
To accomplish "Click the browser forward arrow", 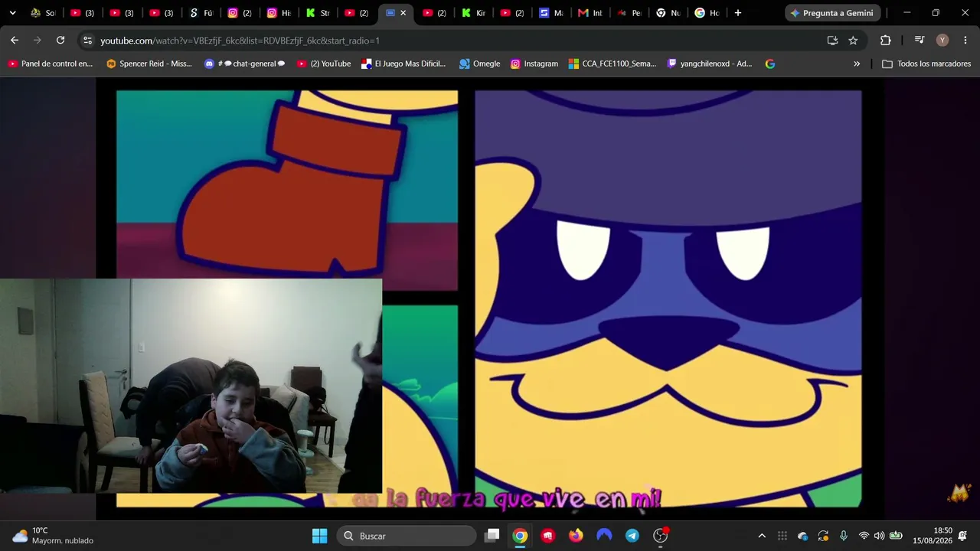I will coord(38,41).
